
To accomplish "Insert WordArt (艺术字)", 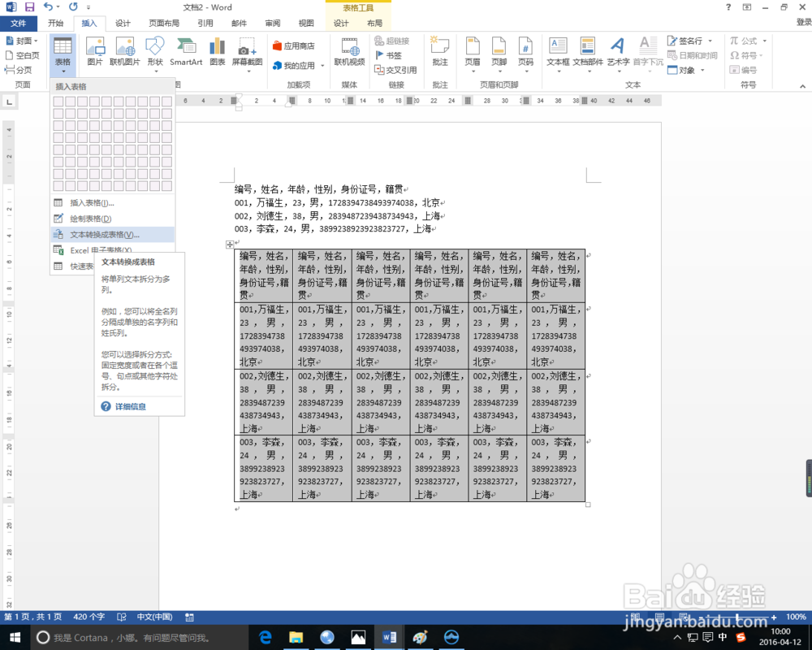I will coord(618,54).
